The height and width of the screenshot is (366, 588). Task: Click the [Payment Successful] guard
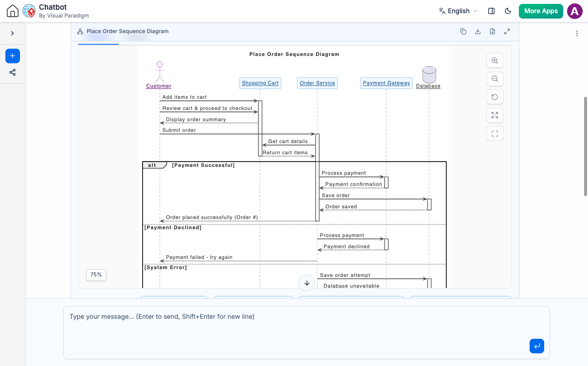(x=203, y=165)
